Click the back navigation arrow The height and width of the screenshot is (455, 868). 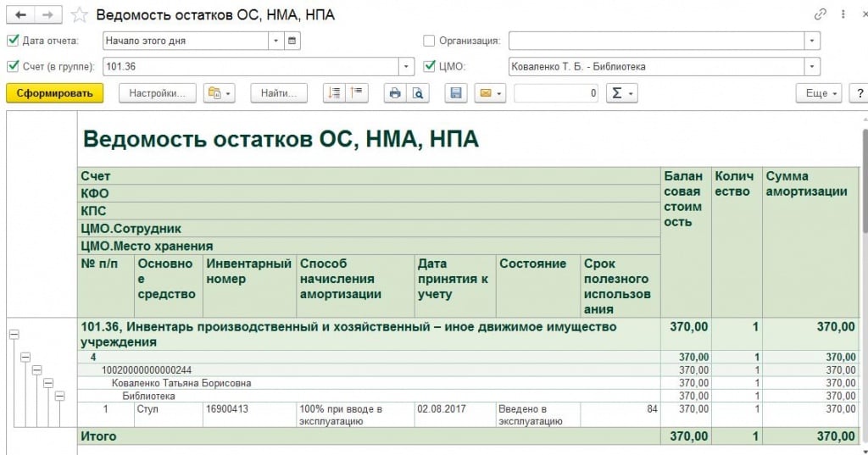20,14
